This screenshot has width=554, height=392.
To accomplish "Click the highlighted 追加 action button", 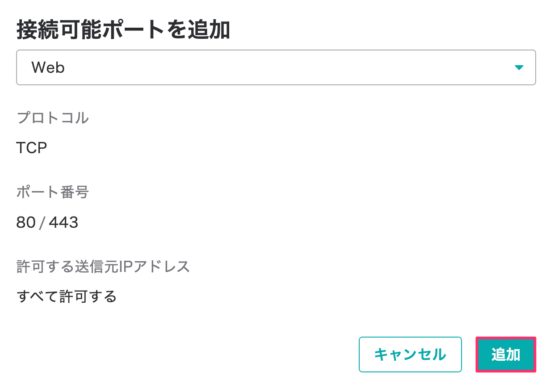I will (505, 354).
